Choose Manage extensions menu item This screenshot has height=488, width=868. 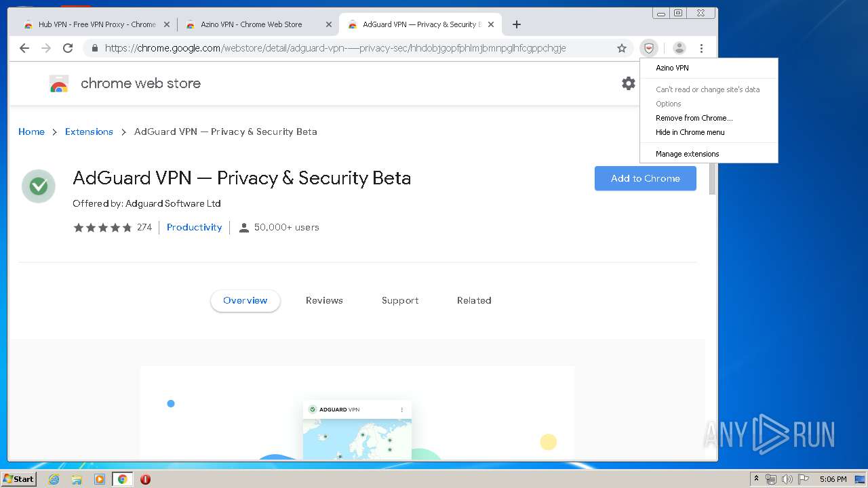click(709, 154)
